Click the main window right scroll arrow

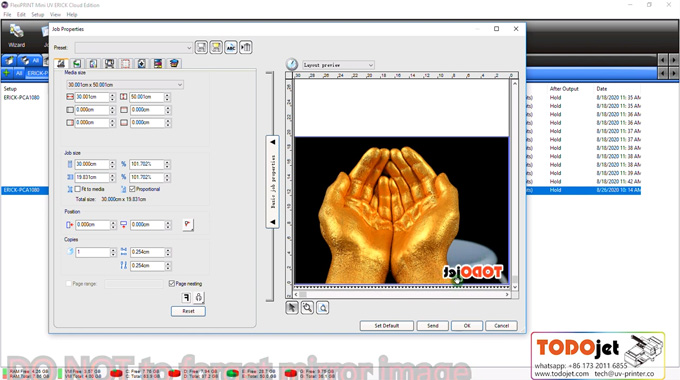click(x=673, y=60)
